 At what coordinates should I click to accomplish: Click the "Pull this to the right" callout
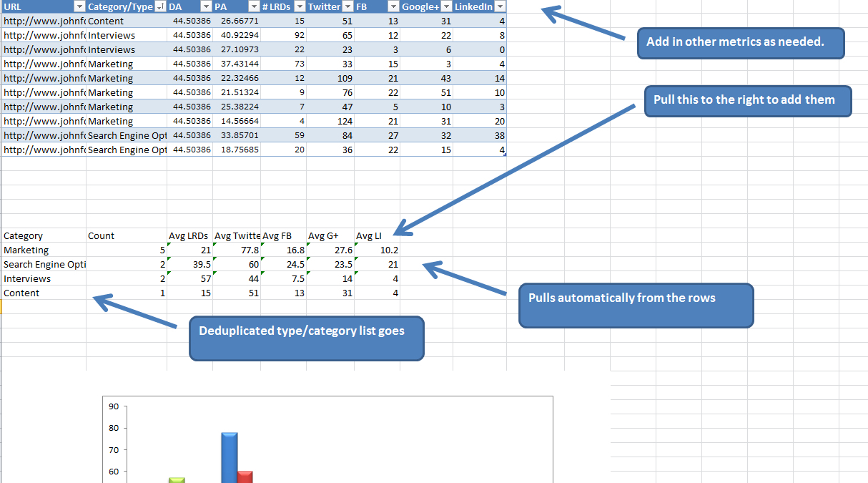tap(747, 100)
